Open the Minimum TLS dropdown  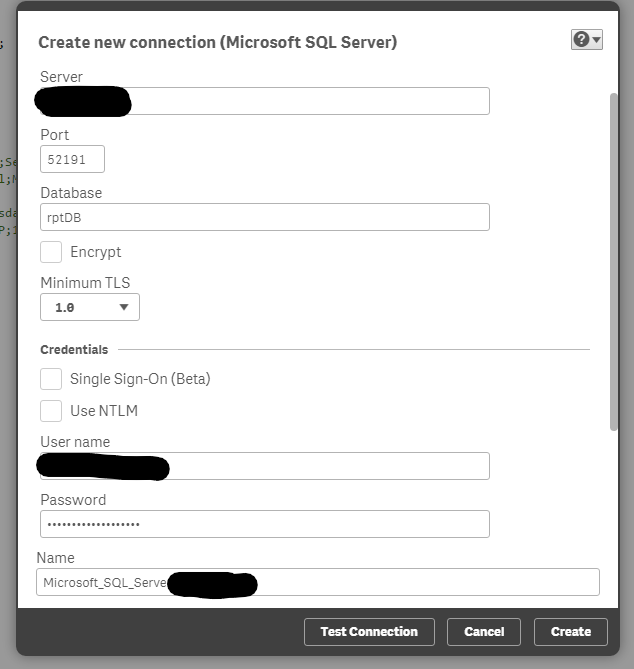90,307
